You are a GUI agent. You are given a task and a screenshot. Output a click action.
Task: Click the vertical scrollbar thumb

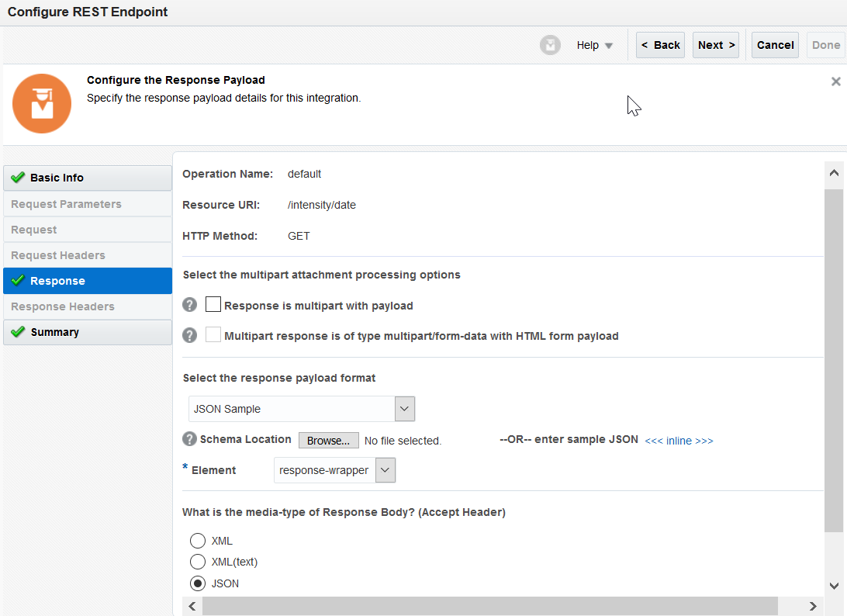point(834,361)
